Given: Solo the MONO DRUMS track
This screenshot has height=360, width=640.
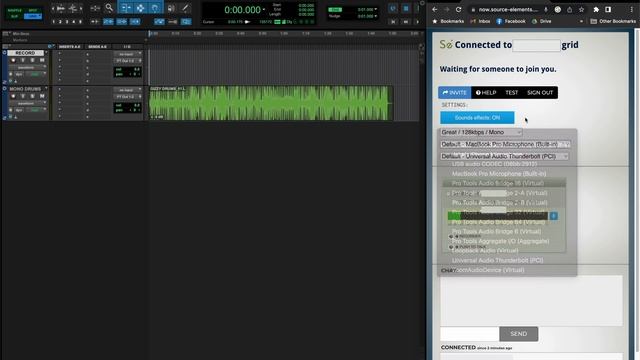Looking at the screenshot, I should pos(32,96).
